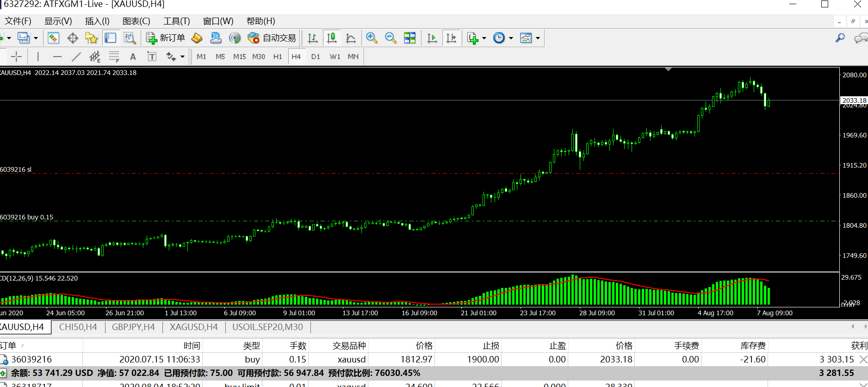The height and width of the screenshot is (387, 868).
Task: Open the chat bubbles icon
Action: [861, 38]
